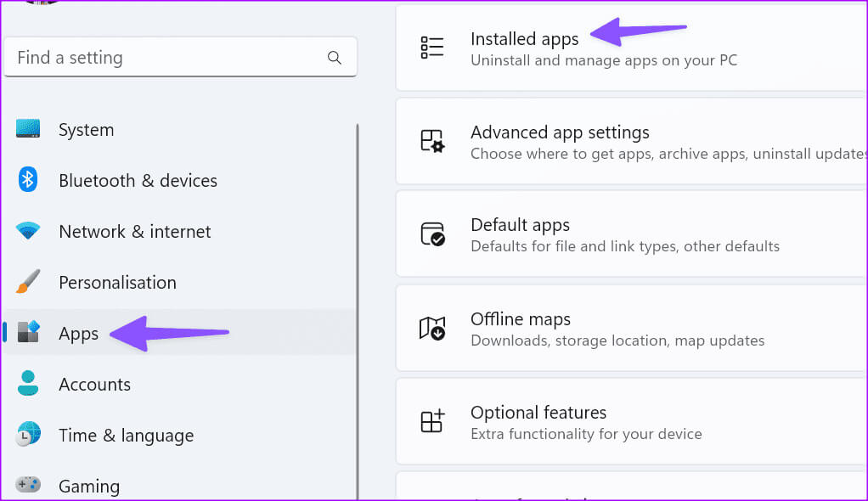Click the sidebar vertical scrollbar
The height and width of the screenshot is (501, 868).
coord(358,306)
